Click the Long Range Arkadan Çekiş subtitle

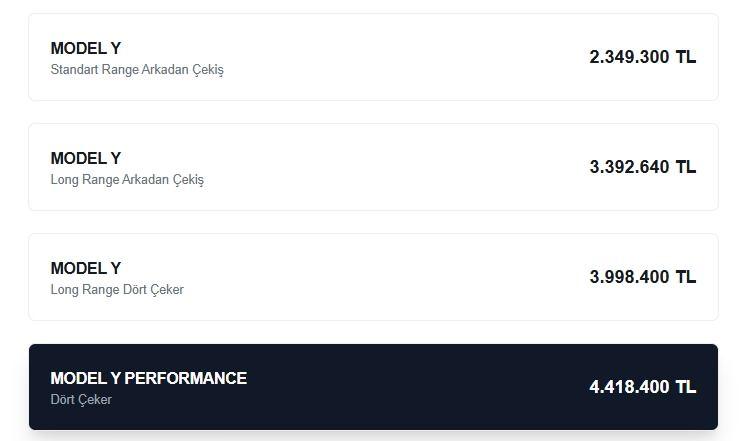click(127, 180)
